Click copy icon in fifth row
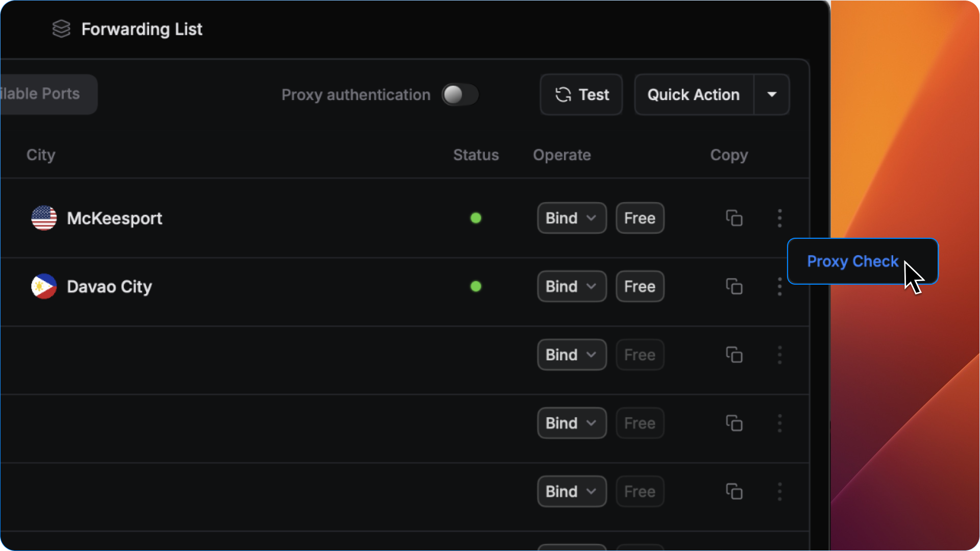 point(734,492)
